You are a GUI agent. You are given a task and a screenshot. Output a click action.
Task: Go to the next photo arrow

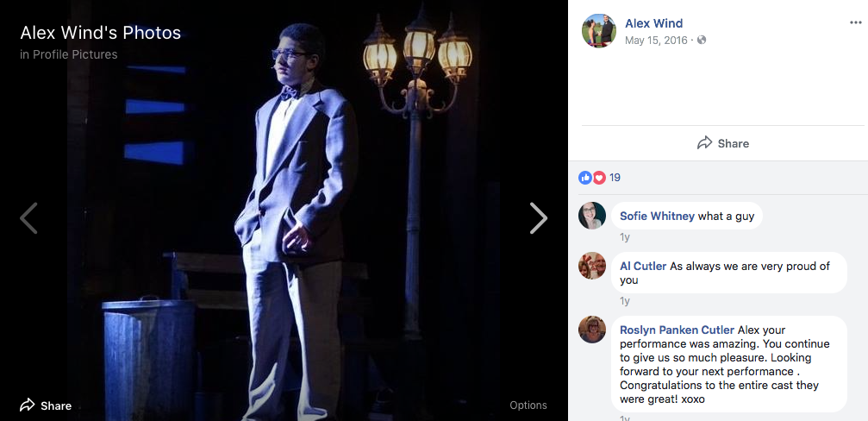coord(538,218)
